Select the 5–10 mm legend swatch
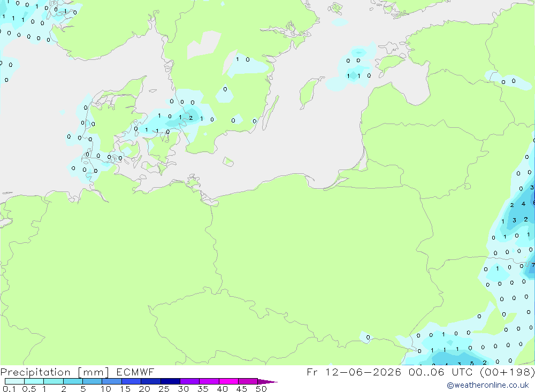This screenshot has width=535, height=392. (x=93, y=381)
